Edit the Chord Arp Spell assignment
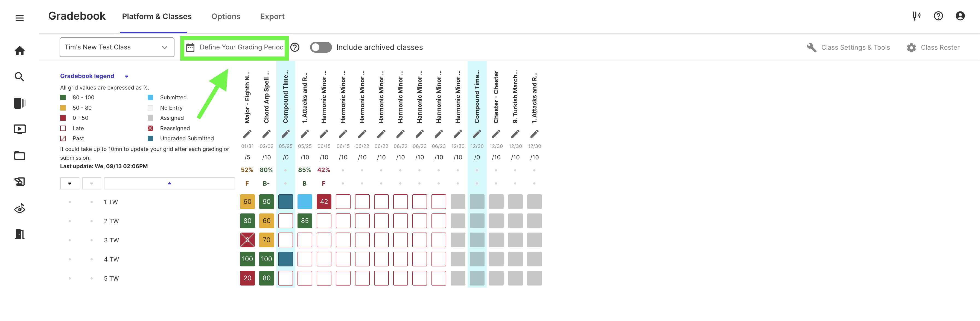 [266, 134]
